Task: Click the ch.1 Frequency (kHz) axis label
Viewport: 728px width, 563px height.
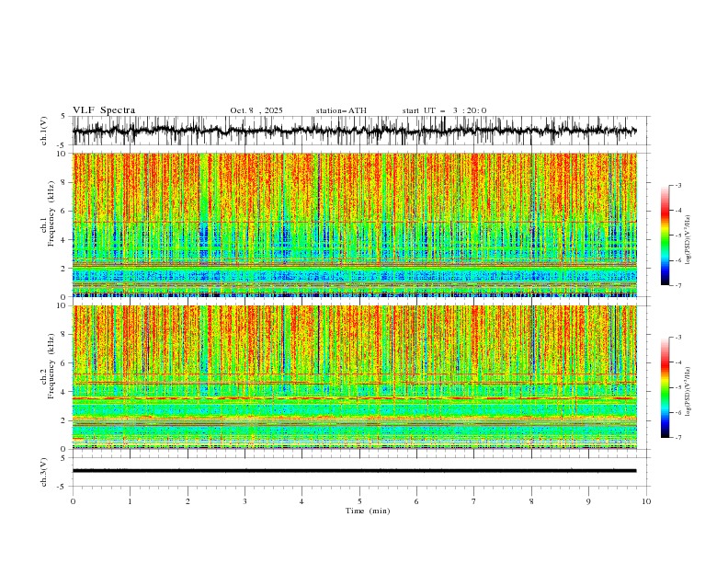Action: (48, 214)
